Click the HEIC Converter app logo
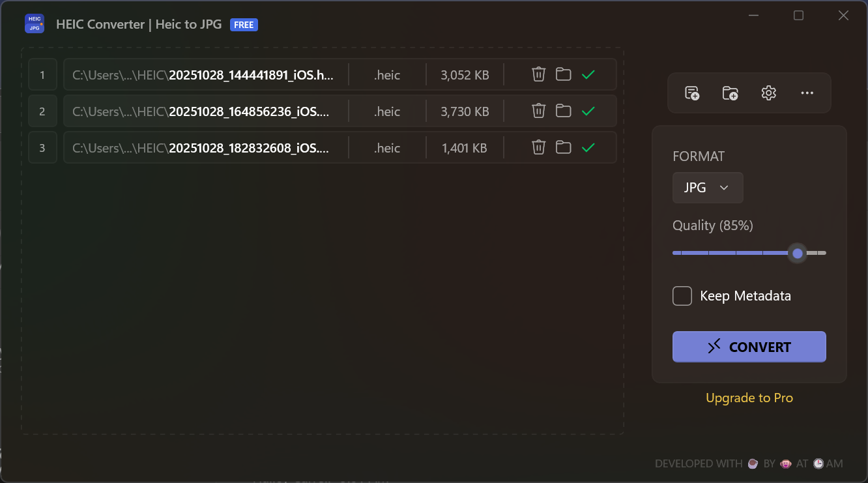This screenshot has height=483, width=868. [x=35, y=24]
